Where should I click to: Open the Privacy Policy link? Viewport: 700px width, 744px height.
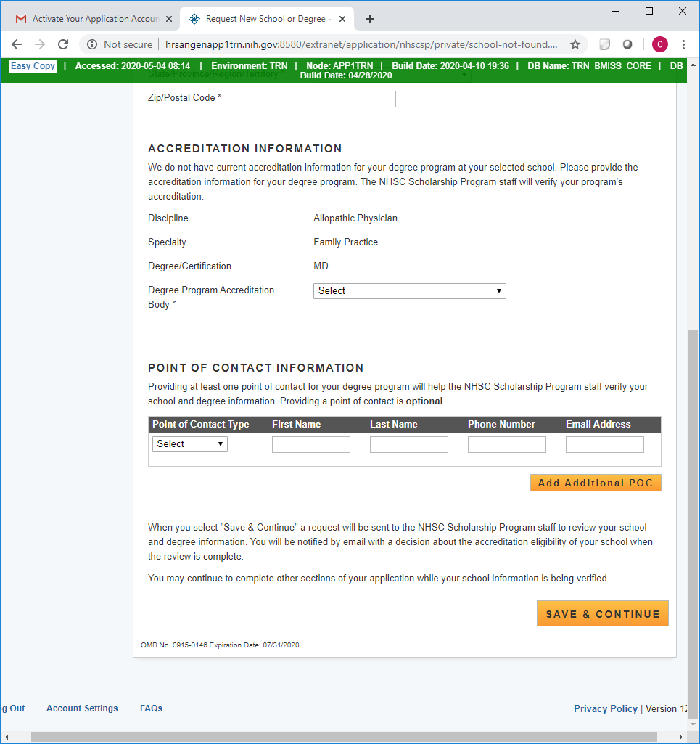click(x=605, y=708)
